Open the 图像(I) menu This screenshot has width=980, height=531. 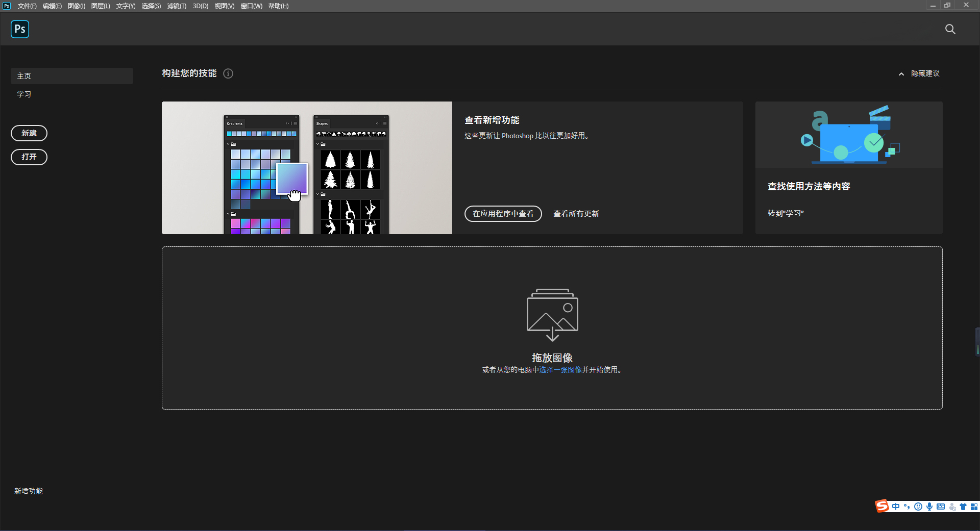pos(77,6)
